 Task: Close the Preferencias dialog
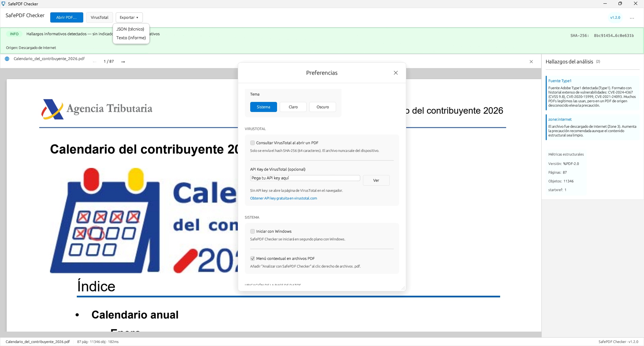(396, 72)
